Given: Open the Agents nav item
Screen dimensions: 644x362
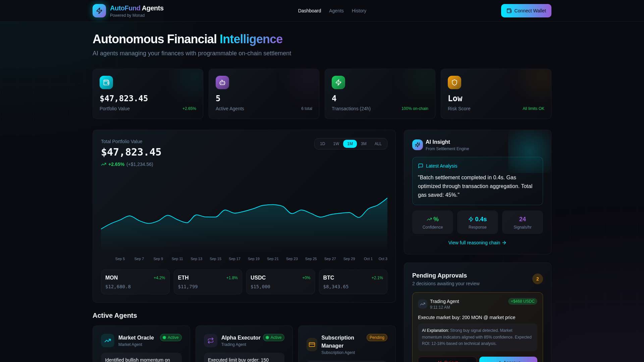Looking at the screenshot, I should (x=336, y=11).
